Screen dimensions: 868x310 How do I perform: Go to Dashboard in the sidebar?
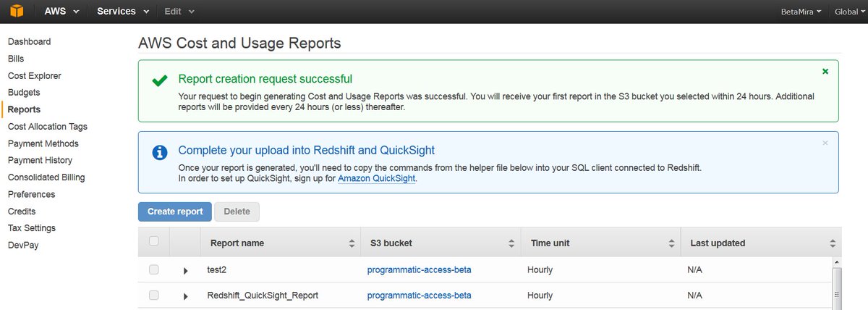[x=30, y=42]
